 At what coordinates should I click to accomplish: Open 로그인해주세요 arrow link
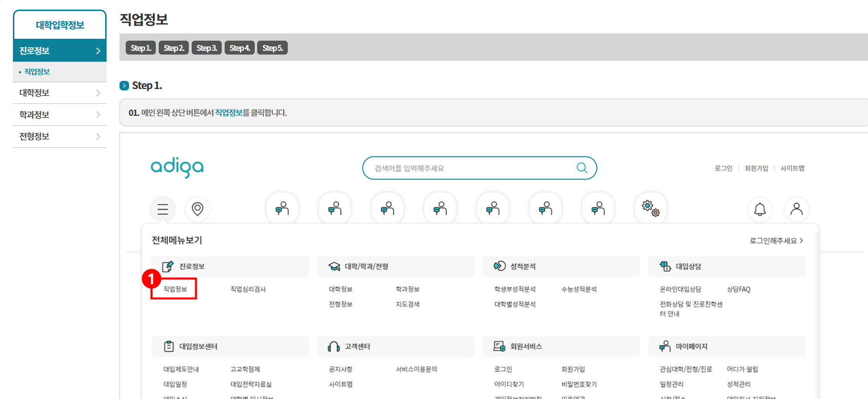(x=776, y=241)
